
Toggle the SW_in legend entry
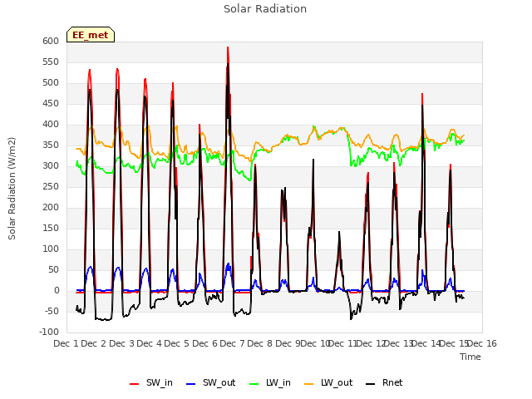tap(151, 382)
